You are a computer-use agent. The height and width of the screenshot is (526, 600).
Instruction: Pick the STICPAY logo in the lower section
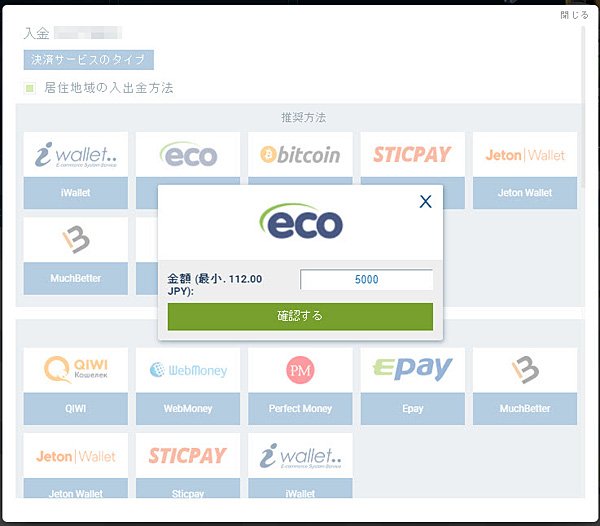188,456
